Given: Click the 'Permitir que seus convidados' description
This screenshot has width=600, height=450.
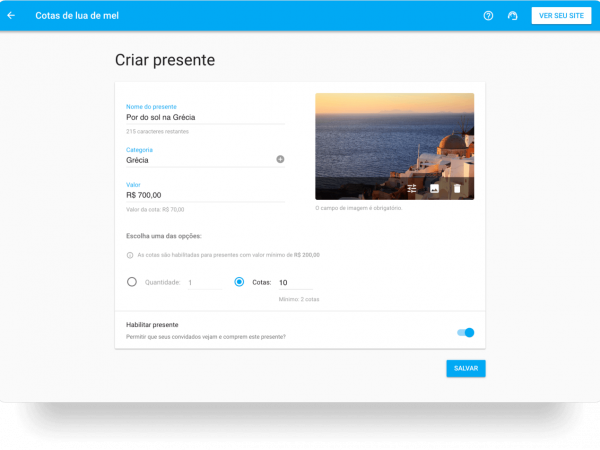Looking at the screenshot, I should (x=206, y=337).
